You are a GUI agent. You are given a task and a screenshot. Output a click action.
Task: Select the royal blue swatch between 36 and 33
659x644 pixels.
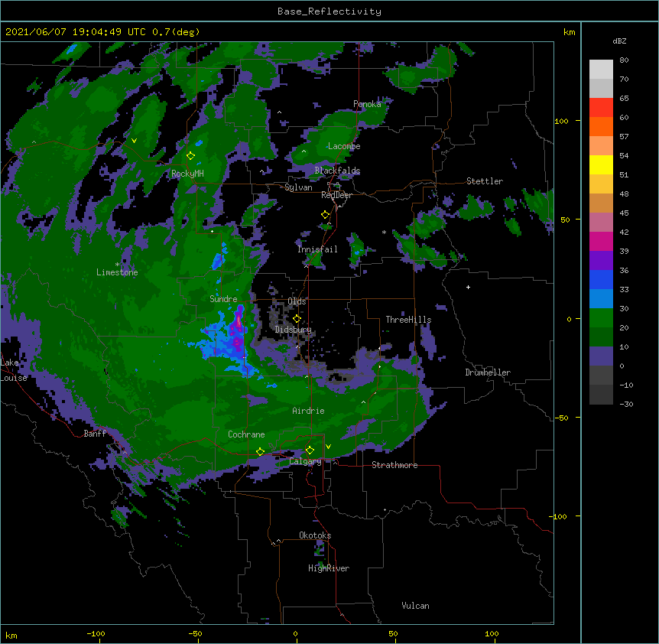coord(601,279)
